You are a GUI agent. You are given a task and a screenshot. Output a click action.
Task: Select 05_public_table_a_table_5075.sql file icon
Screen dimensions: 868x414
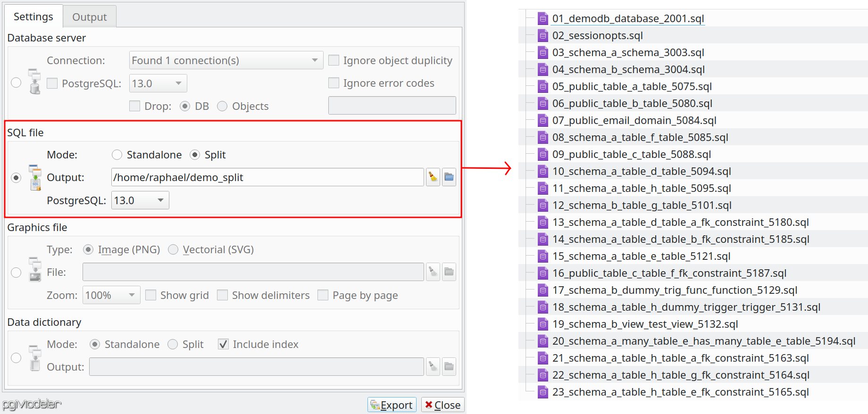coord(543,86)
